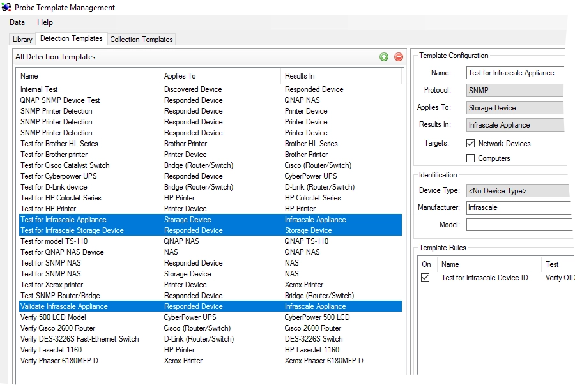Select the Test for D-Link device template
The width and height of the screenshot is (575, 392).
[x=210, y=187]
